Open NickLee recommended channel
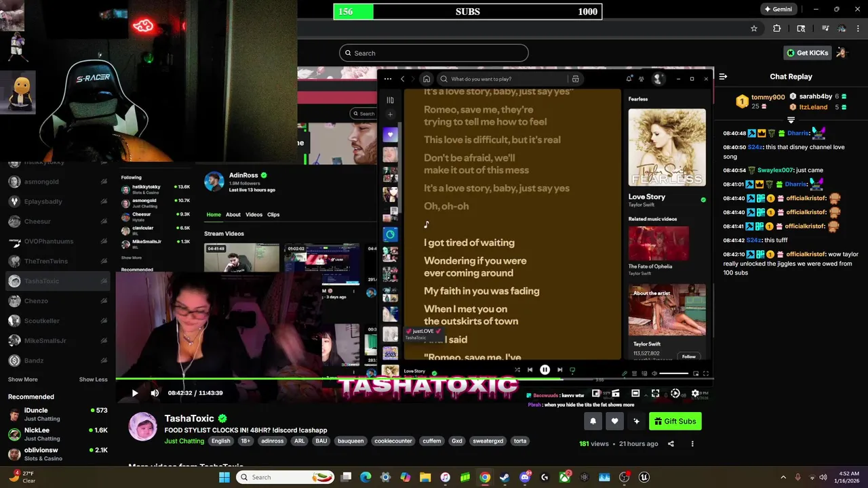Image resolution: width=868 pixels, height=488 pixels. tap(58, 434)
